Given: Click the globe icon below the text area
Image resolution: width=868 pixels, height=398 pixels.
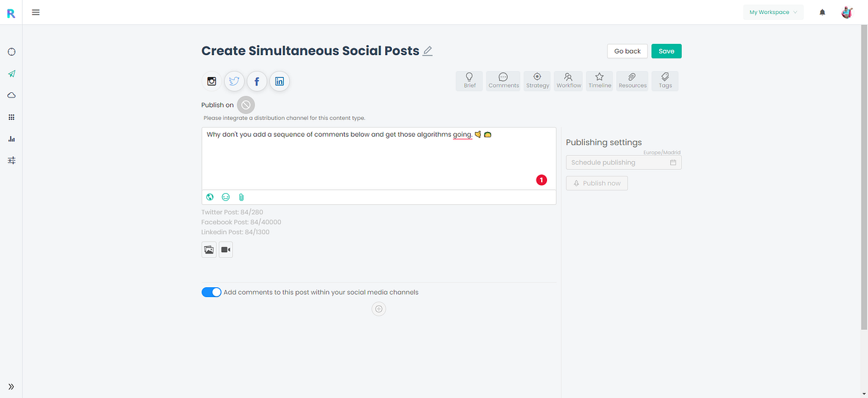Looking at the screenshot, I should click(x=210, y=197).
